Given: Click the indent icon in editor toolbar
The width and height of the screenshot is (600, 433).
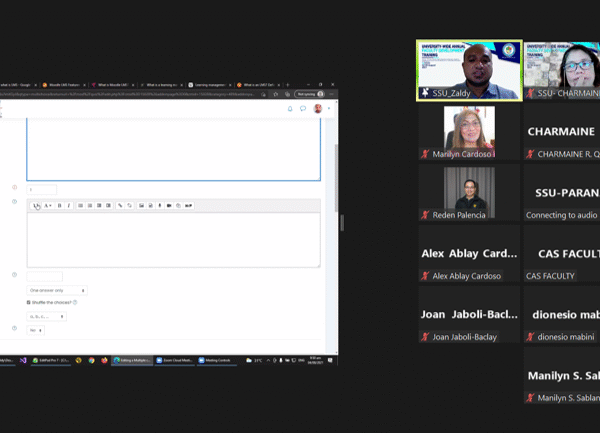Looking at the screenshot, I should point(108,206).
